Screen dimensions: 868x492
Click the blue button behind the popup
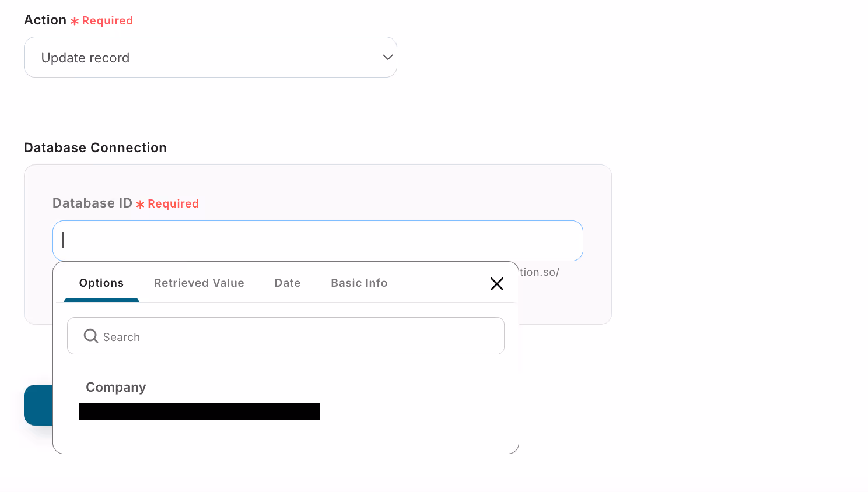click(38, 405)
